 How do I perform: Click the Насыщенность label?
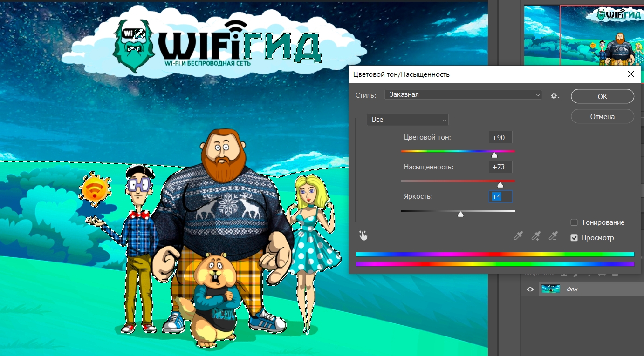[429, 167]
